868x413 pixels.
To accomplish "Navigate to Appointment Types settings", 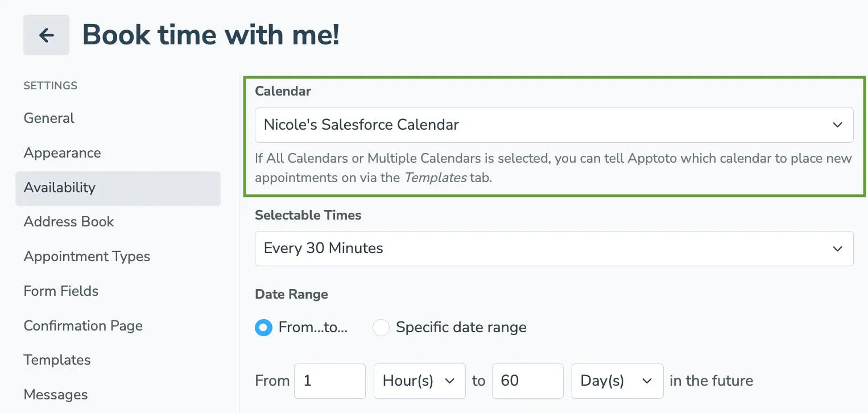I will tap(86, 256).
